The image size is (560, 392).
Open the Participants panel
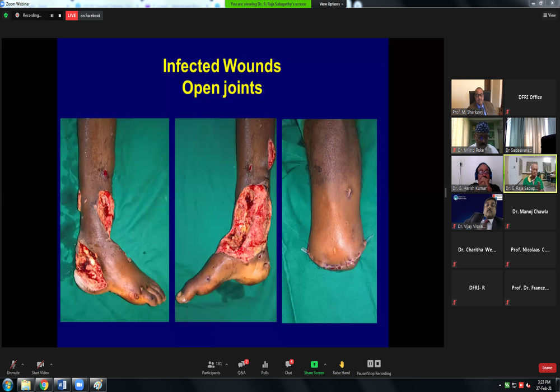pyautogui.click(x=211, y=365)
